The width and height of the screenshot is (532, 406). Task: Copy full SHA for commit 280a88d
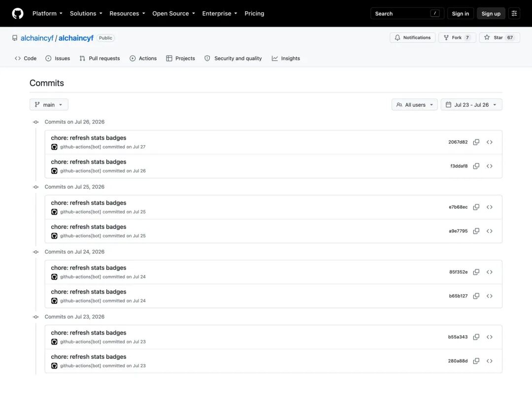pos(476,361)
